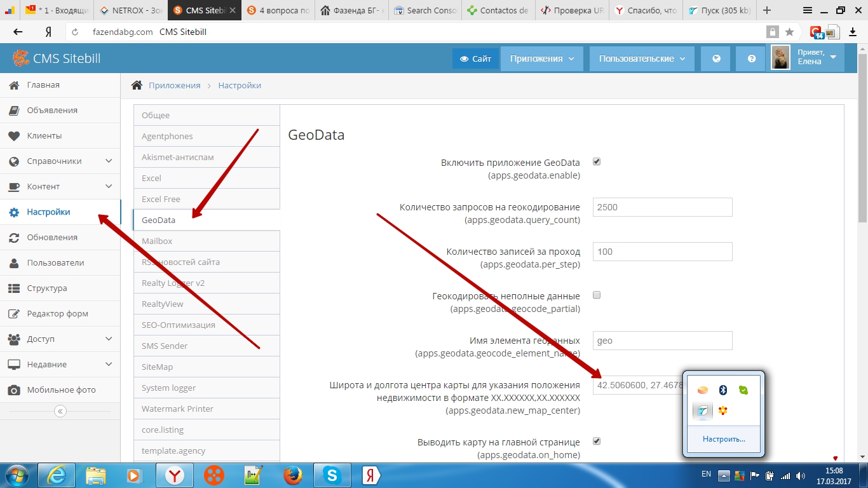
Task: Reload the page with the refresh icon
Action: tap(75, 32)
